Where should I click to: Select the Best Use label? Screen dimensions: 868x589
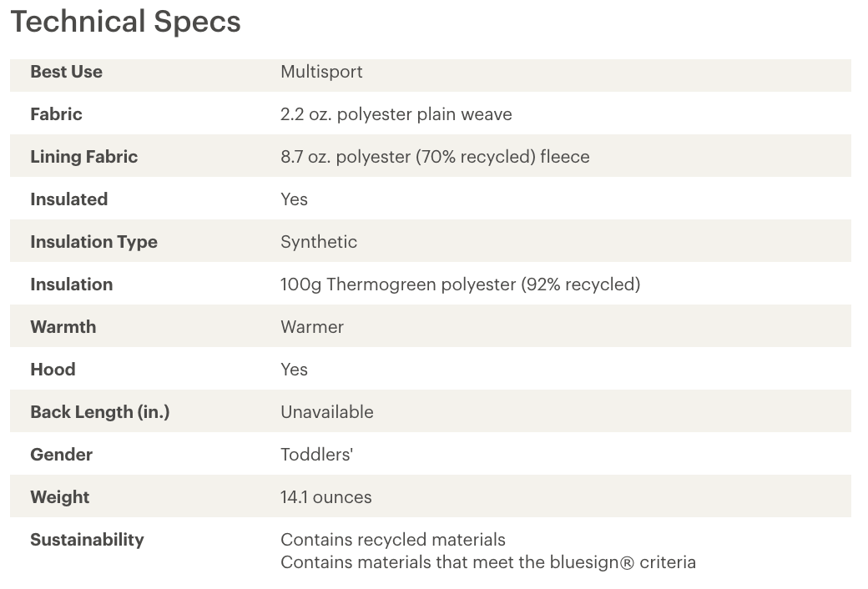pos(67,72)
